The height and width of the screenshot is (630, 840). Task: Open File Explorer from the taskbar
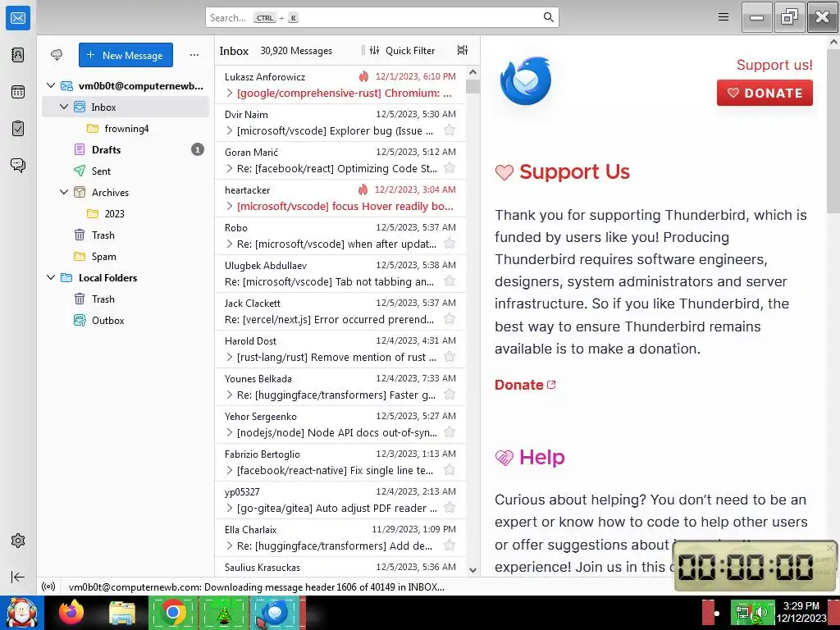coord(122,613)
